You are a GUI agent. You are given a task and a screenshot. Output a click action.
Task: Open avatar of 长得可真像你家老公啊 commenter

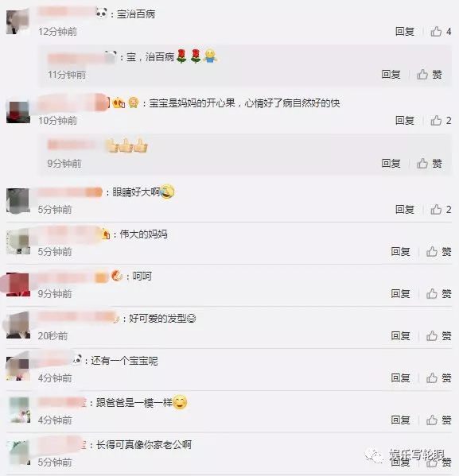click(18, 453)
